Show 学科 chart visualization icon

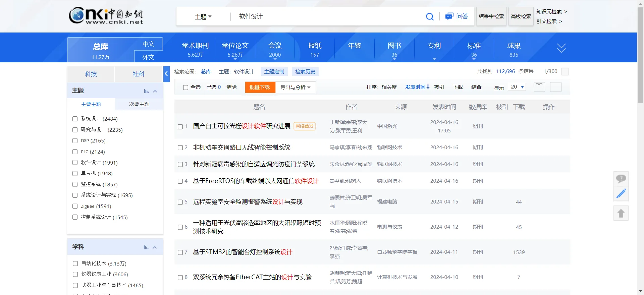[146, 247]
